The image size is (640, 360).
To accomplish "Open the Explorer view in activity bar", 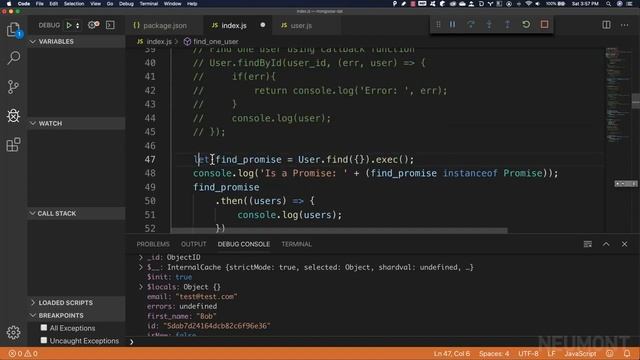I will pos(13,29).
